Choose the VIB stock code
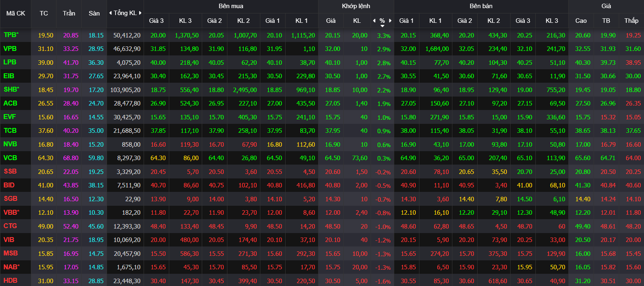 9,240
